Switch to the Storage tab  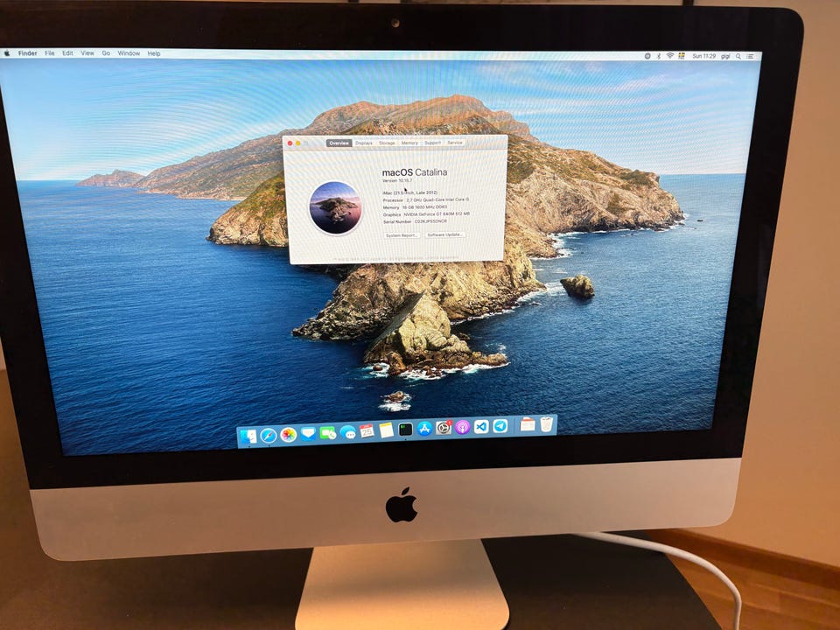tap(387, 143)
